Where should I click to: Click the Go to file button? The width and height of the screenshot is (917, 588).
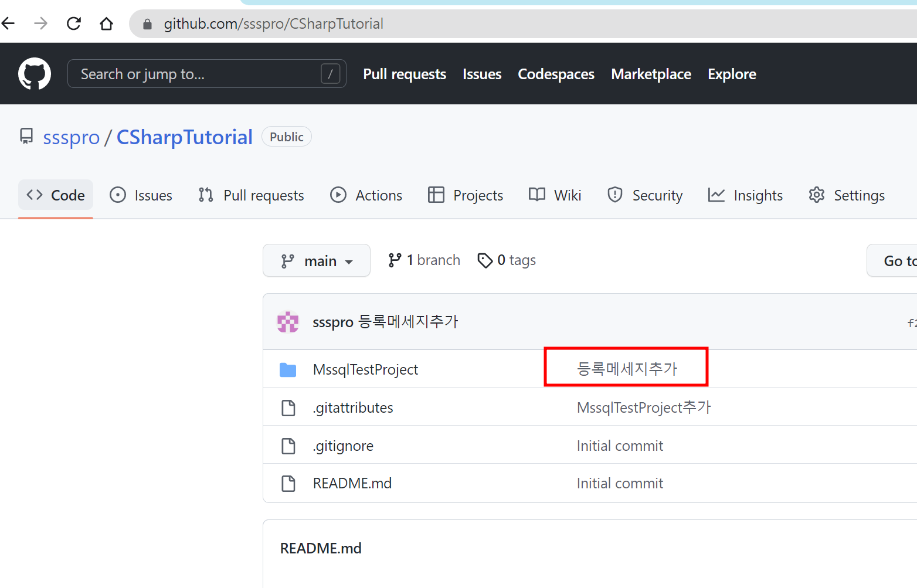pos(892,260)
